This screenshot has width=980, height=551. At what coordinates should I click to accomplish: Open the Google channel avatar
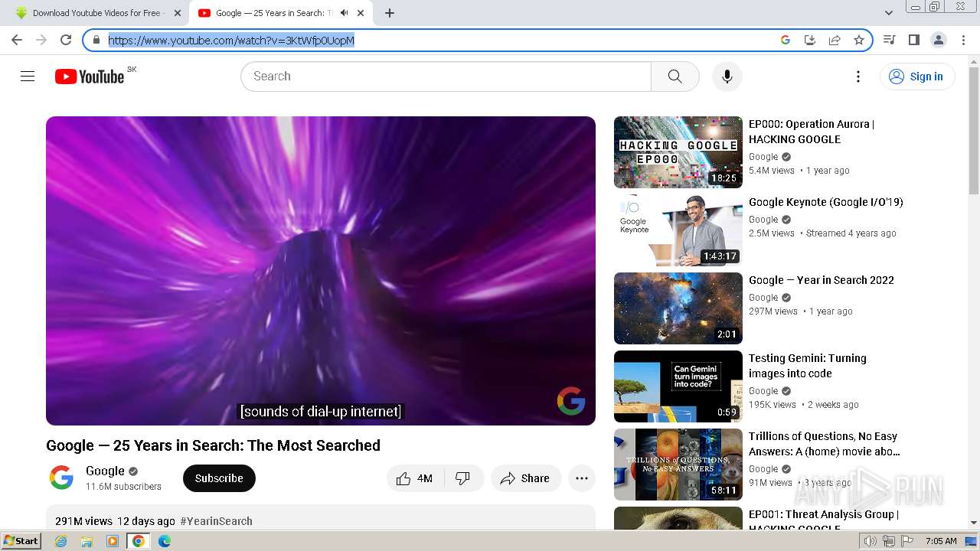pyautogui.click(x=61, y=478)
